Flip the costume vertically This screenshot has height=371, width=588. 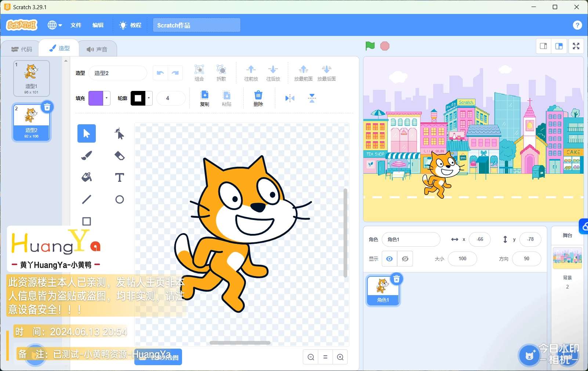click(x=312, y=98)
